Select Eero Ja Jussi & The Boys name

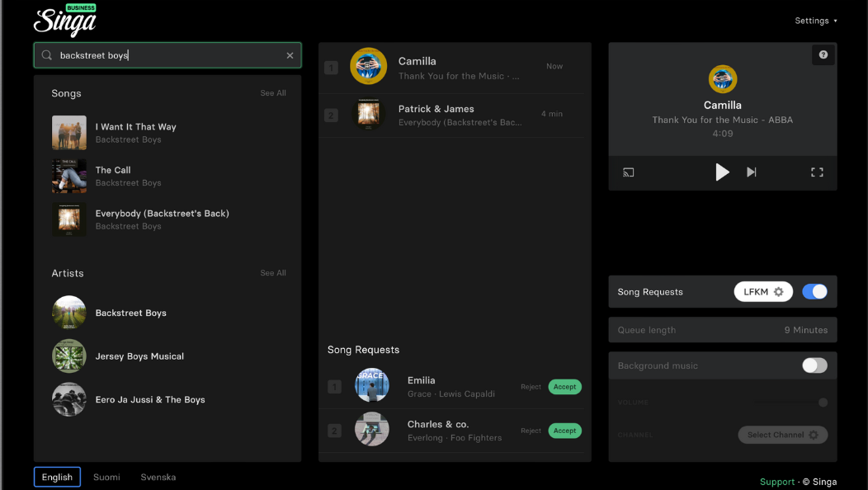(x=150, y=400)
